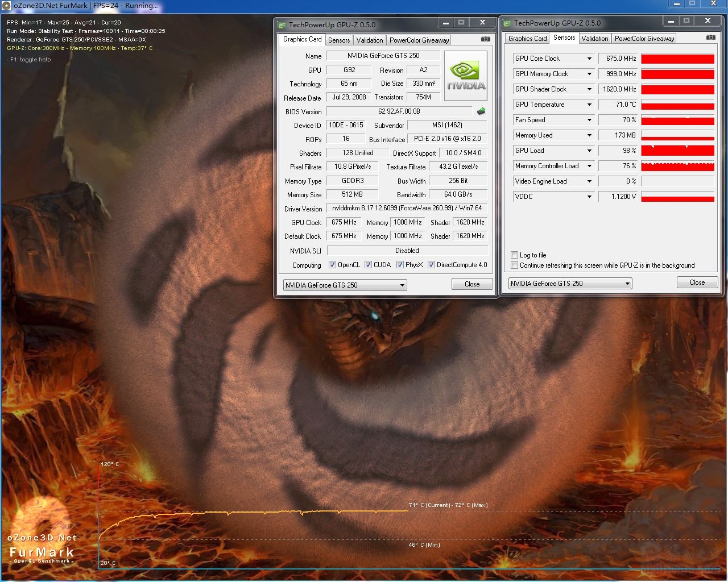
Task: Toggle the CUDA checkbox
Action: pos(369,265)
